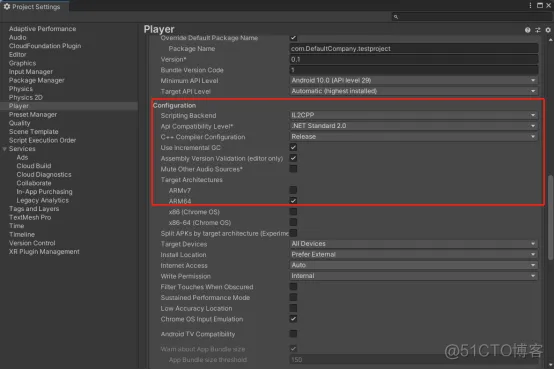
Task: Select In-App Purchasing under Services
Action: point(45,192)
